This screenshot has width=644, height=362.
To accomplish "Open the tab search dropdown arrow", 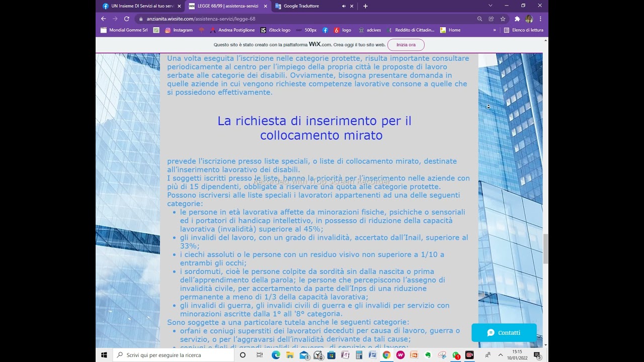I will [x=491, y=6].
